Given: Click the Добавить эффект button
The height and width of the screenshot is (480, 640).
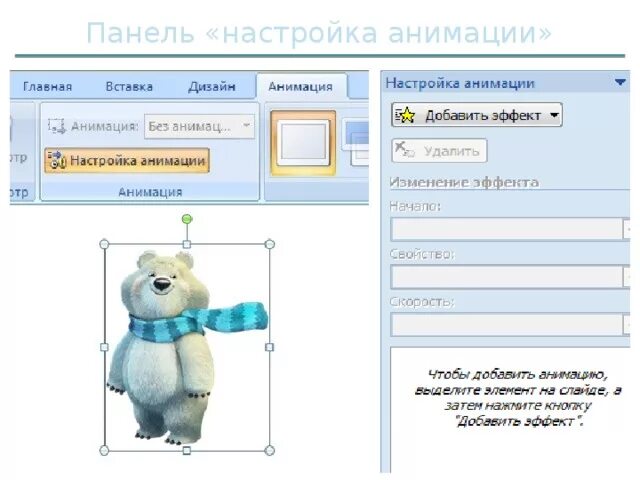Looking at the screenshot, I should point(477,115).
